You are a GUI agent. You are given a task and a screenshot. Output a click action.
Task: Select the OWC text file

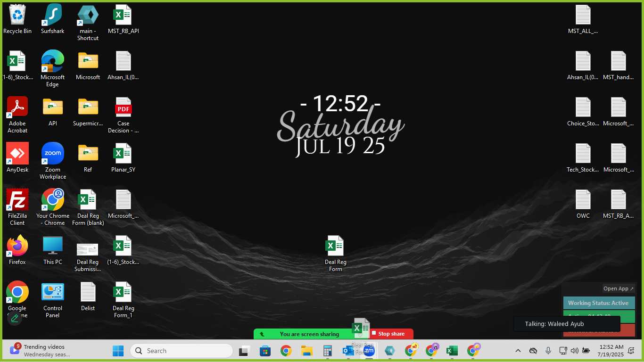tap(583, 204)
